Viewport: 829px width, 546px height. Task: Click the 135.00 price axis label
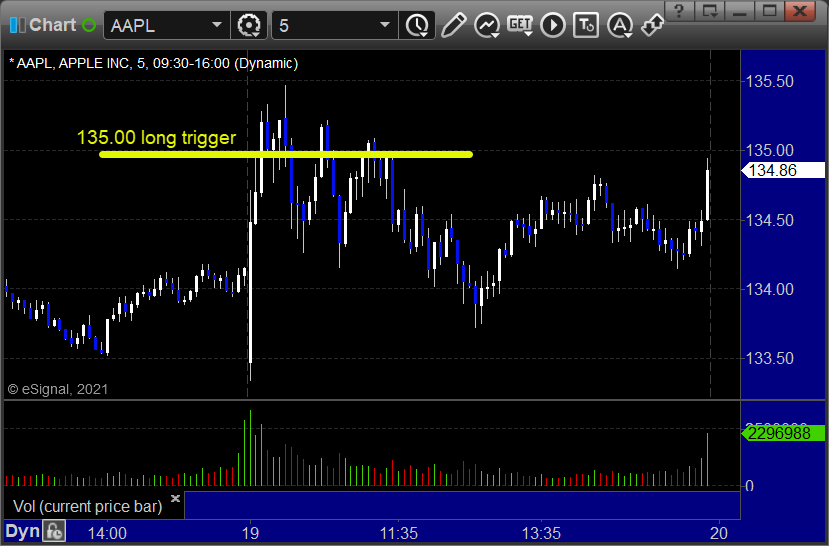tap(770, 151)
